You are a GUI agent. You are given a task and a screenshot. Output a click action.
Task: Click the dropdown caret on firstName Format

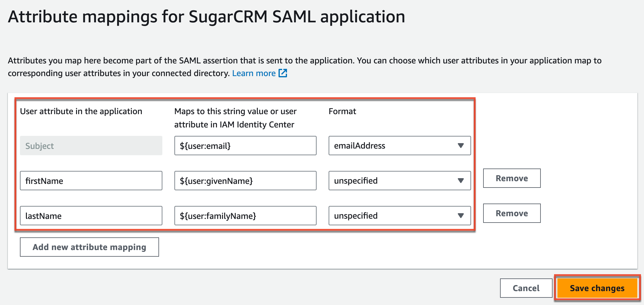[461, 181]
